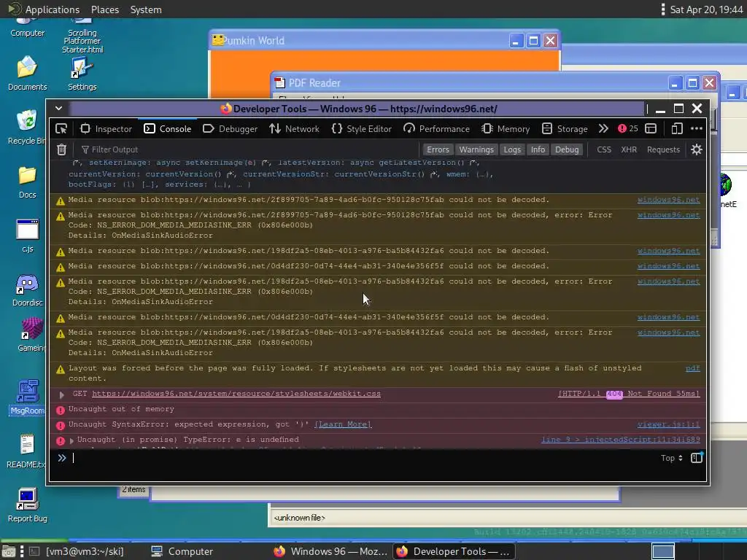This screenshot has width=747, height=560.
Task: Switch to terminal vm3@vm3 taskbar item
Action: 77,551
